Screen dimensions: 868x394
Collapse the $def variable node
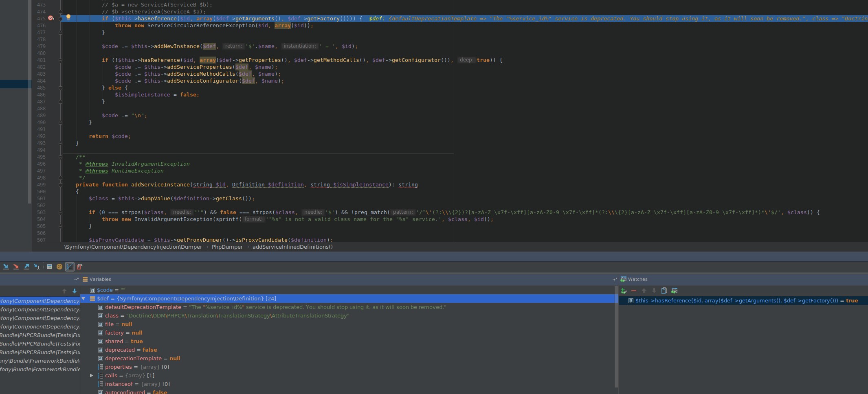pos(84,298)
